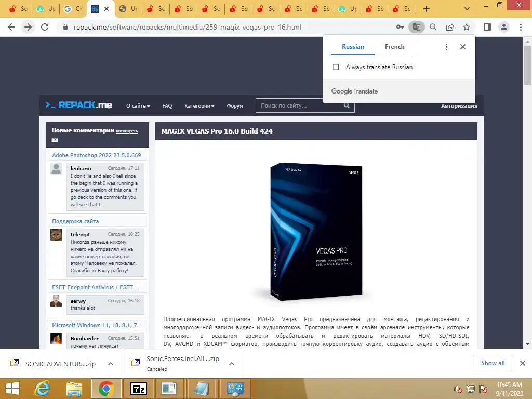Click username 'telengit'
The height and width of the screenshot is (399, 532).
[80, 234]
